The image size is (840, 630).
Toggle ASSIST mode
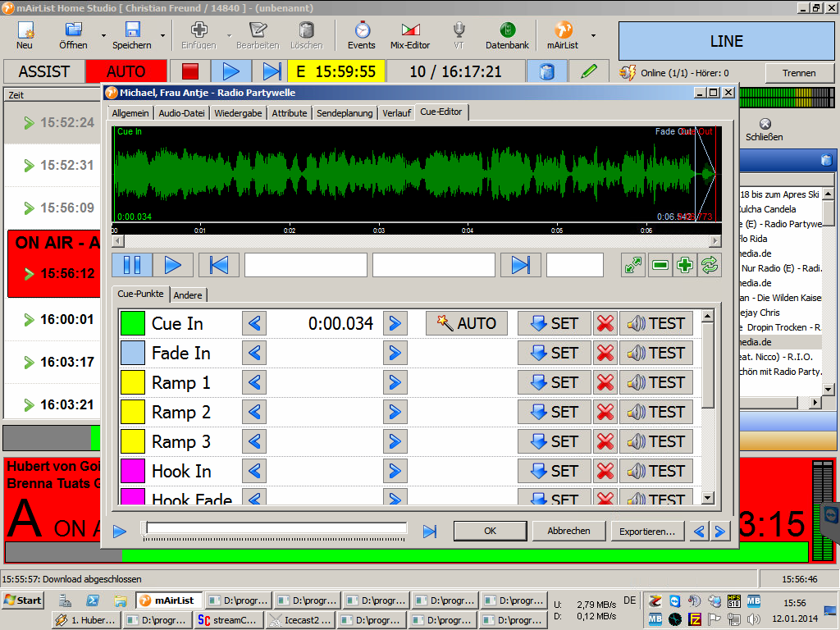tap(44, 71)
